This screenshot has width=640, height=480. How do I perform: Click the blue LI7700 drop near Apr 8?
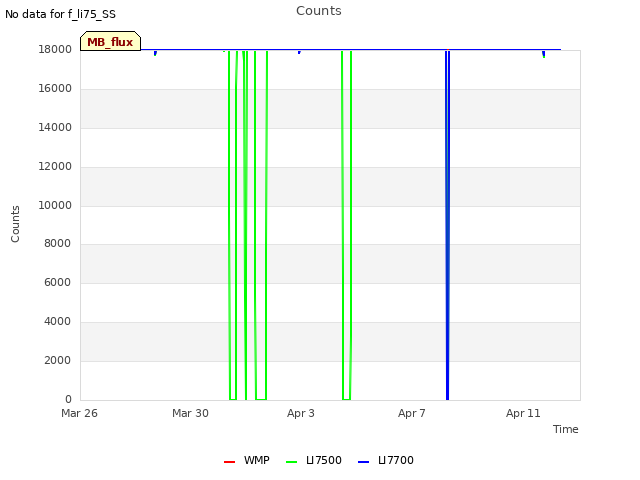tap(448, 224)
